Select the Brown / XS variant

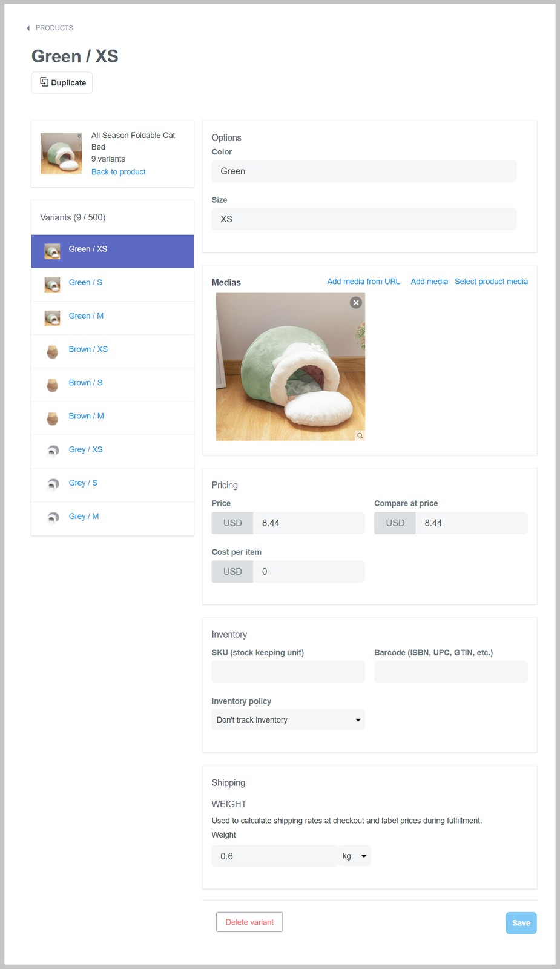tap(113, 351)
